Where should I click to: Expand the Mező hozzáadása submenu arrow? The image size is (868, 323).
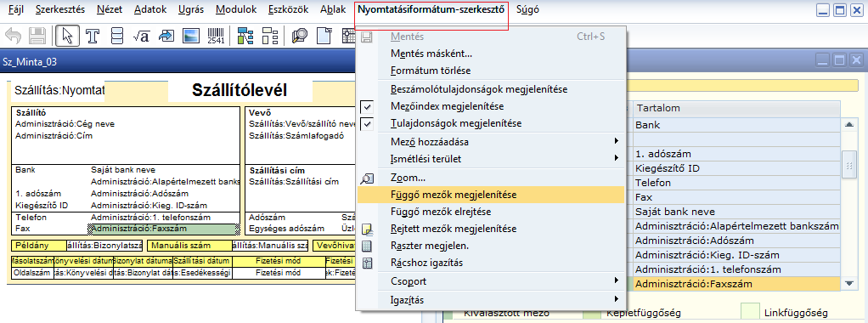(616, 141)
